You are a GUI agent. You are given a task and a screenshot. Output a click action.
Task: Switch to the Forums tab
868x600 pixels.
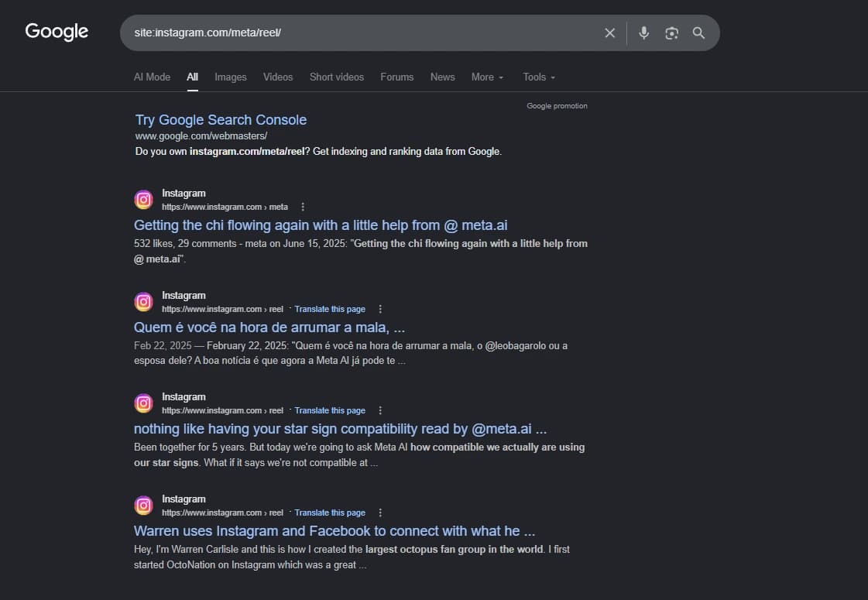coord(397,77)
